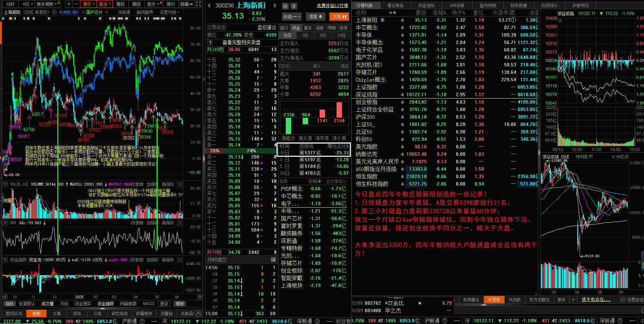Image resolution: width=644 pixels, height=324 pixels.
Task: Remove 国产芯片 overlay with green X
Action: pos(106,12)
